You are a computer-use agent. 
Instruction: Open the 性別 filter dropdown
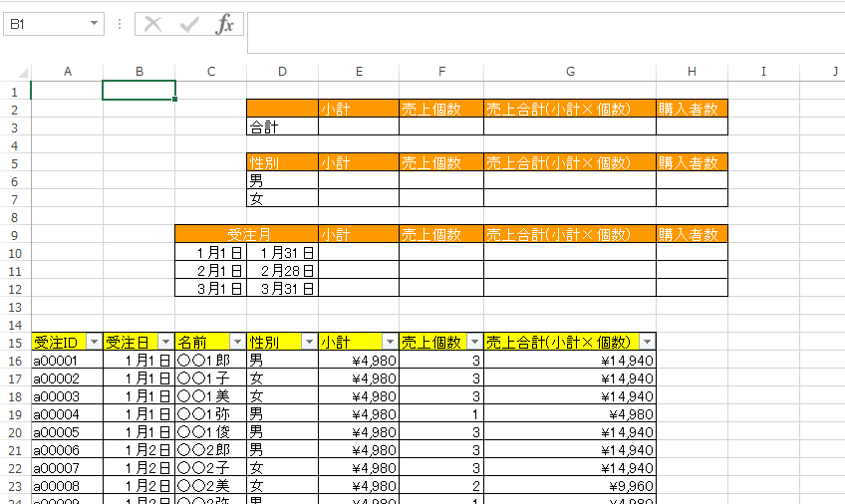coord(309,342)
